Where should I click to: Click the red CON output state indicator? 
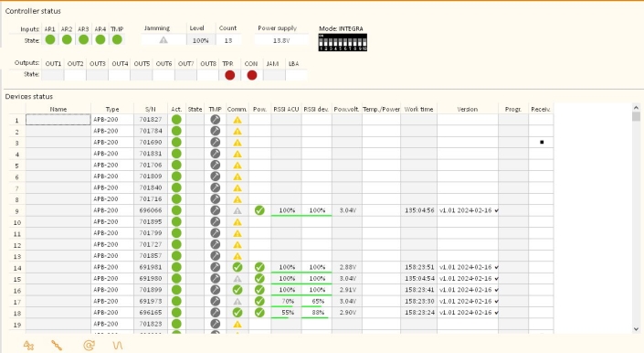pos(252,75)
